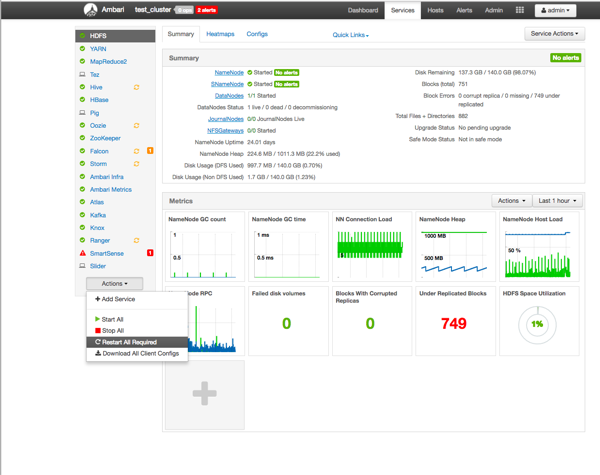Open the NameNode link
Viewport: 600px width, 475px height.
point(229,72)
